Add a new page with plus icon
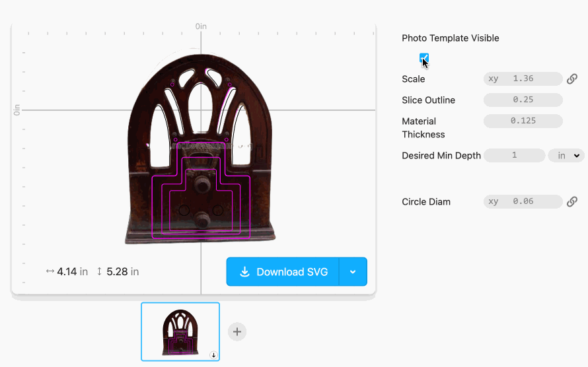The height and width of the screenshot is (367, 588). click(237, 331)
